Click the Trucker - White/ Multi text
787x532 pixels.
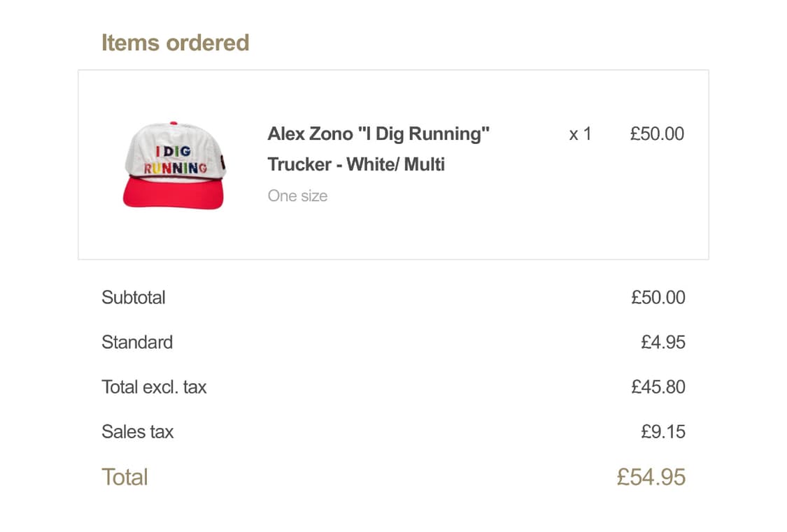[356, 165]
